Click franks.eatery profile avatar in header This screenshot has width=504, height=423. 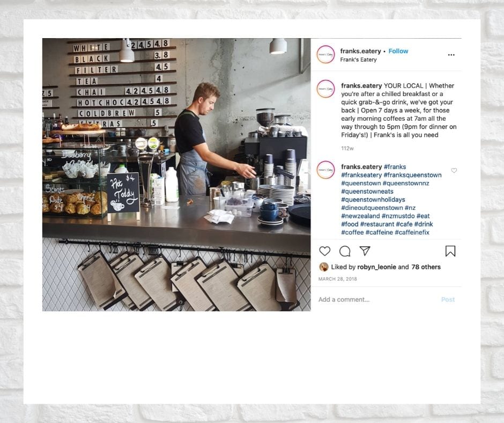pos(325,54)
